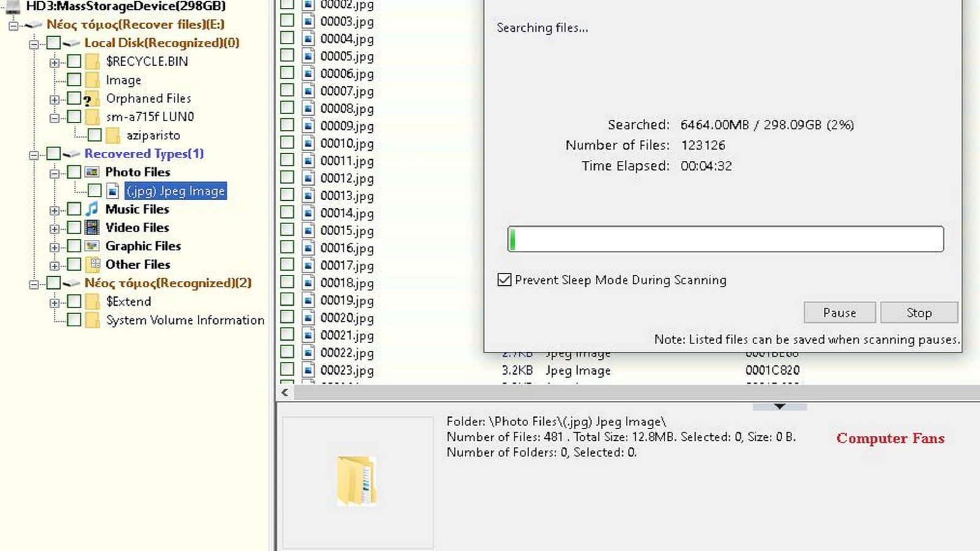980x551 pixels.
Task: Collapse the preview panel using arrow handle
Action: click(x=780, y=407)
